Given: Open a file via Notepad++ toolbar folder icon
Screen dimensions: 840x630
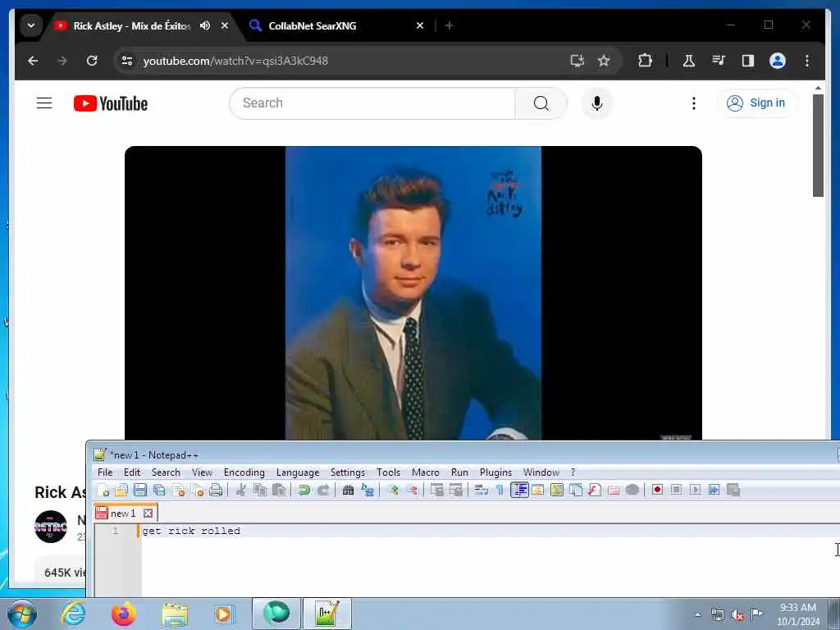Looking at the screenshot, I should [x=121, y=490].
